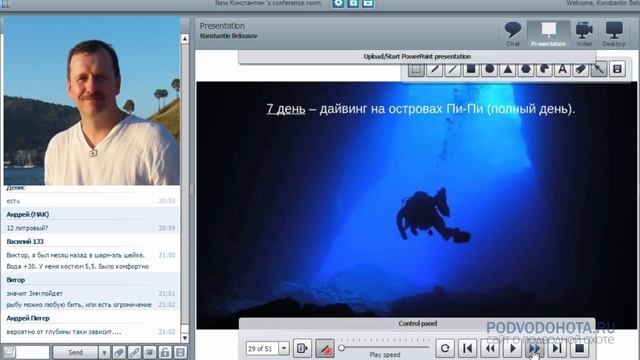Open the emoticon picker beside chat input
640x360 pixels.
[x=9, y=352]
